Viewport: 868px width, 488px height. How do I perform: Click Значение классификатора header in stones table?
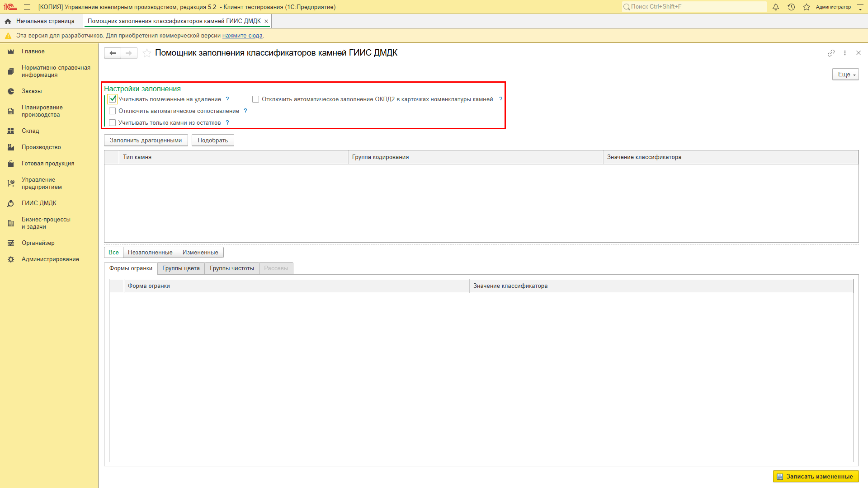[x=731, y=157]
